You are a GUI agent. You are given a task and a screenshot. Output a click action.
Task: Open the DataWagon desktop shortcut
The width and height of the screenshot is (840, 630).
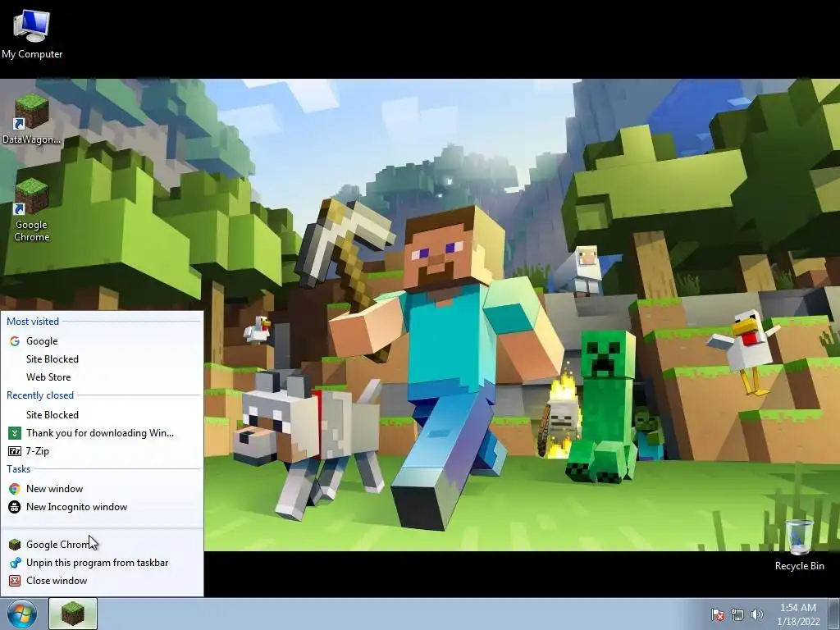32,119
